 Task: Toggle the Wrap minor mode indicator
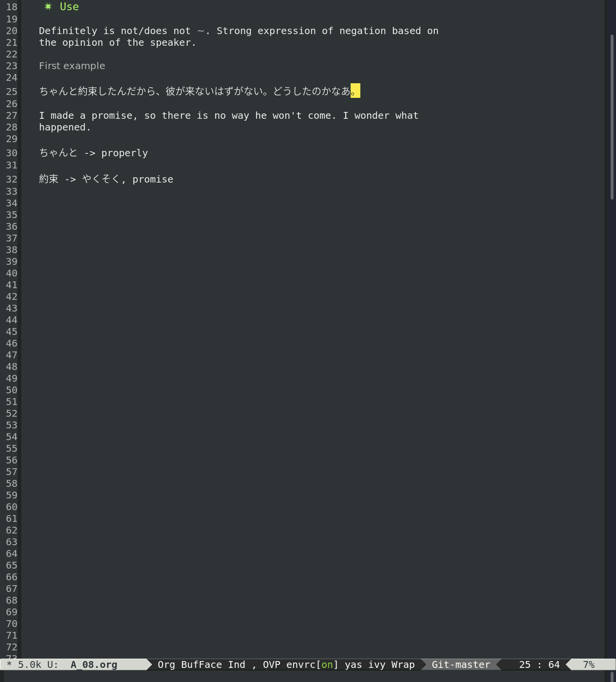[403, 664]
